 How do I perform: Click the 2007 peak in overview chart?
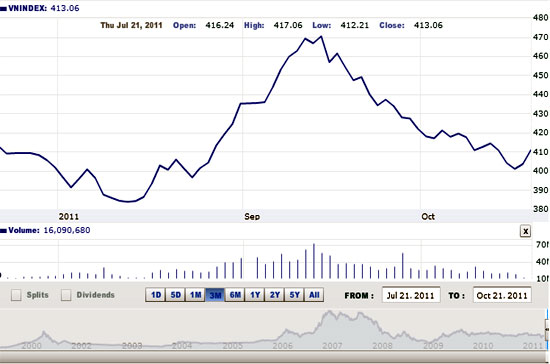tap(330, 312)
